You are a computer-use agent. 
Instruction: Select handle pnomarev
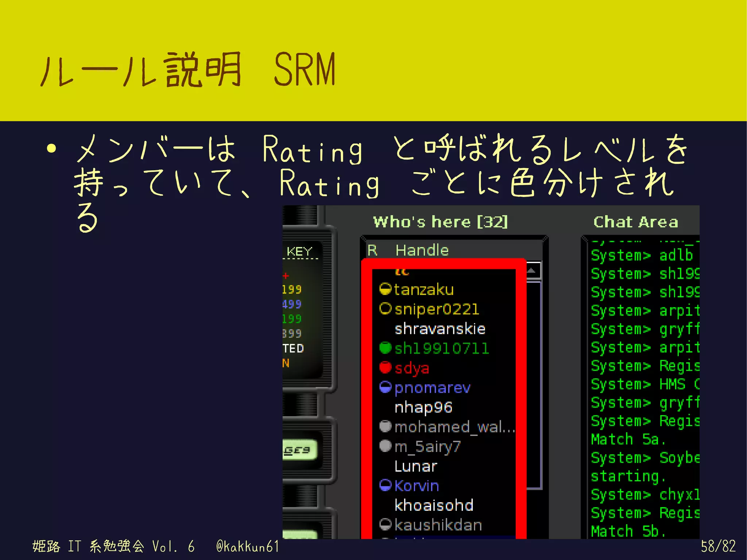[x=433, y=388]
